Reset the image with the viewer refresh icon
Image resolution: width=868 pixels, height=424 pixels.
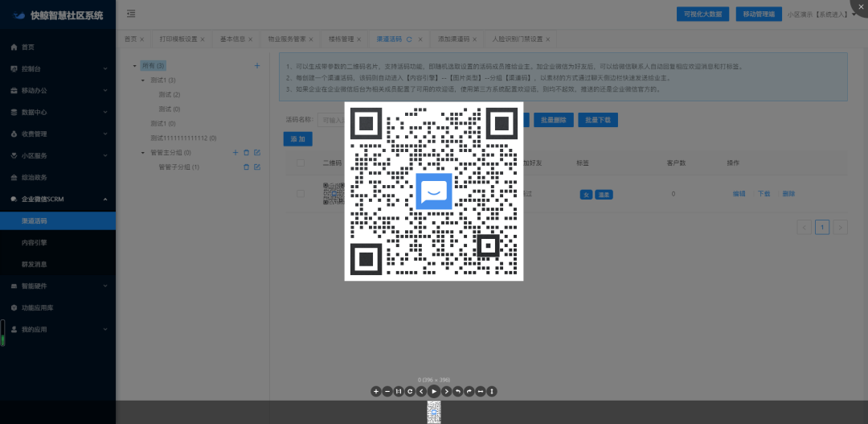click(410, 391)
